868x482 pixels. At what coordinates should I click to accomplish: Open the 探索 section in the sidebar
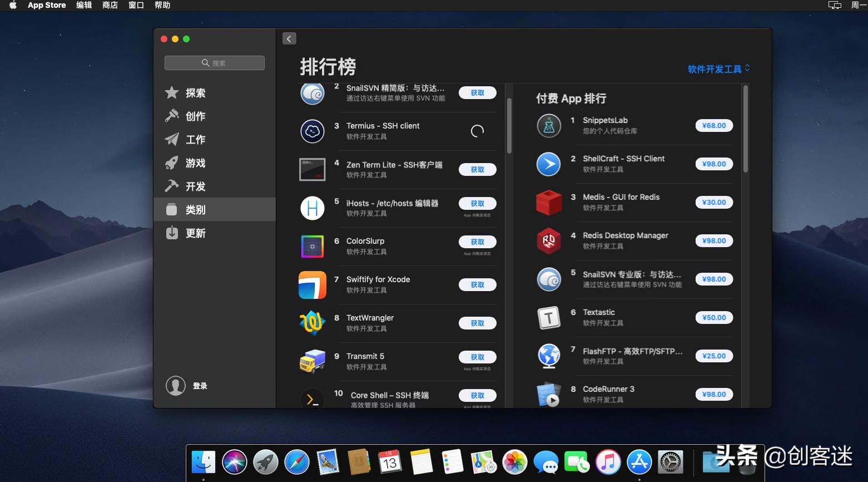tap(196, 93)
